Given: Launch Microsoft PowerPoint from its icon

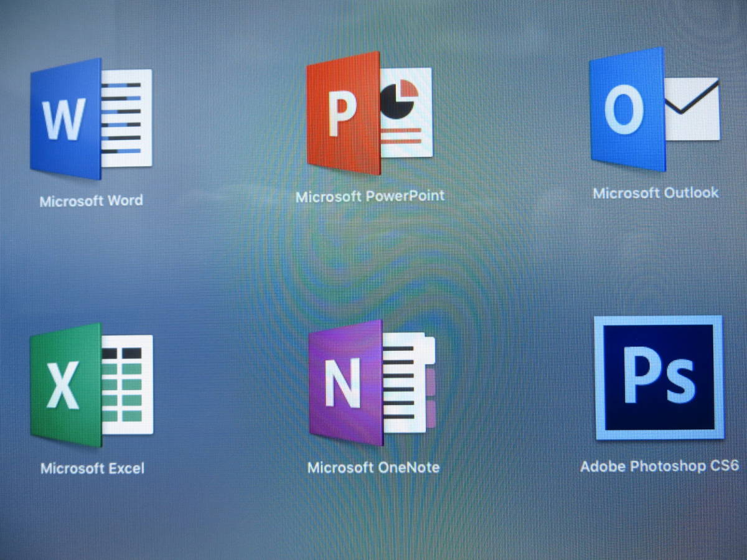Looking at the screenshot, I should click(x=369, y=113).
